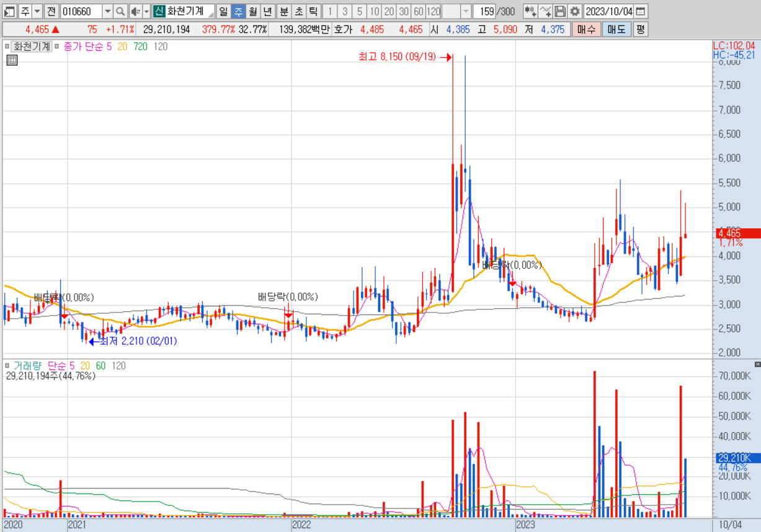Click the line indicator add icon
The image size is (761, 532).
(545, 11)
